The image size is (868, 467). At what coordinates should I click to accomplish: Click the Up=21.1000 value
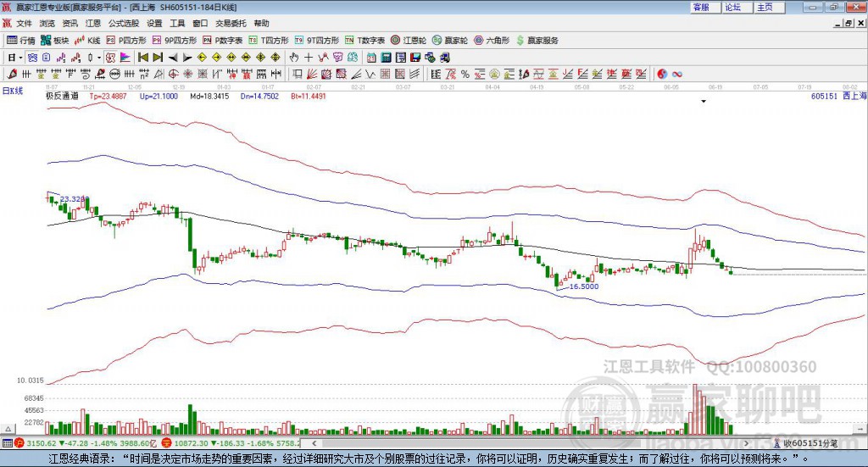159,97
